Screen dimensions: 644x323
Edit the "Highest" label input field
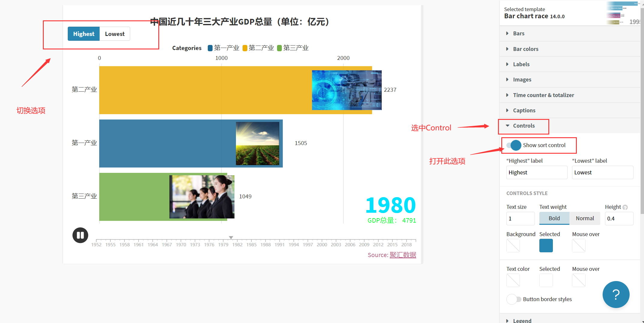(x=537, y=173)
